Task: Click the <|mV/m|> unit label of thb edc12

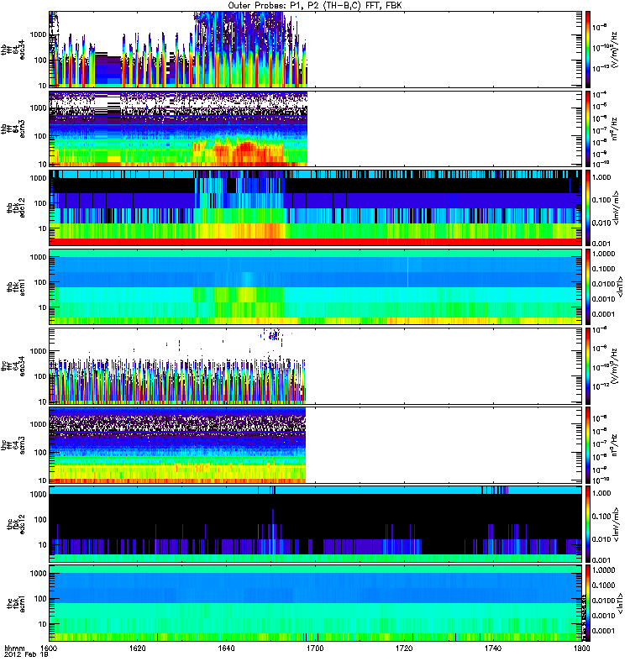Action: pyautogui.click(x=616, y=208)
